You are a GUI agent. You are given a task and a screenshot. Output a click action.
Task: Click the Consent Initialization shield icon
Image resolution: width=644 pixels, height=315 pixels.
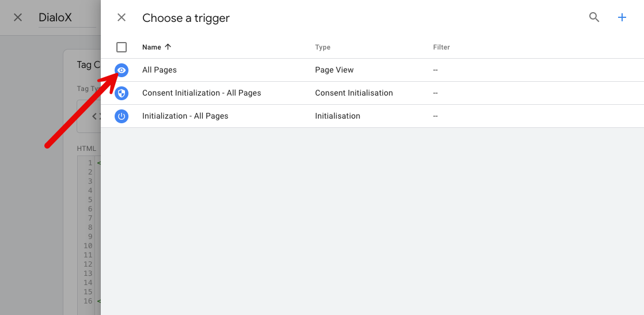[x=122, y=93]
